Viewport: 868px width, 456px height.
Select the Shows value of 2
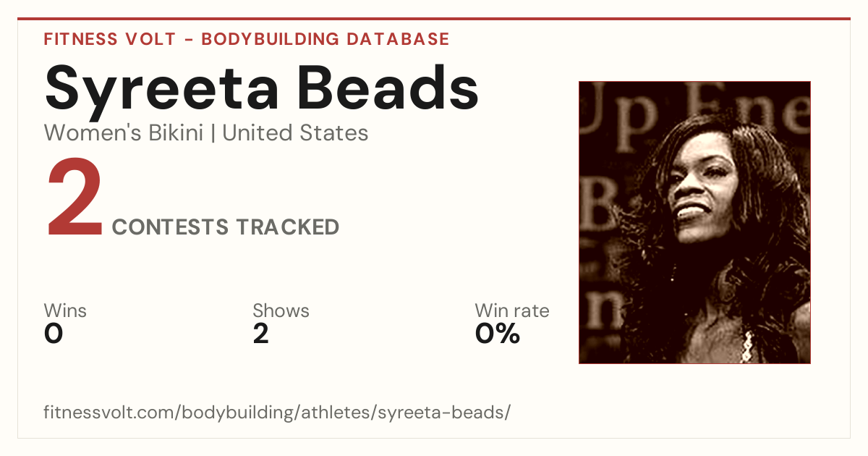261,334
